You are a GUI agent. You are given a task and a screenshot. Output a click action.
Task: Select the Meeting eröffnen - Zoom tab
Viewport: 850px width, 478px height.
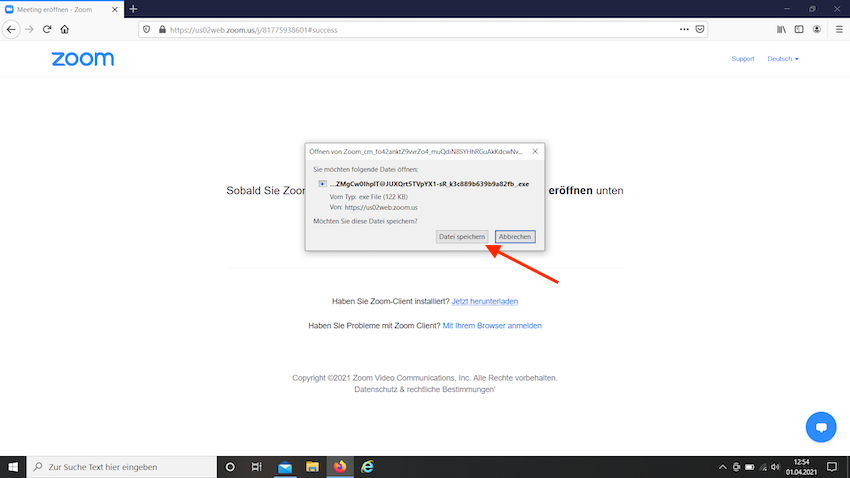60,9
